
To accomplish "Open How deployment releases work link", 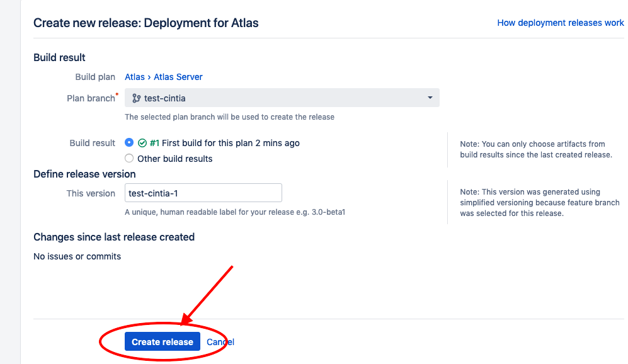I will point(561,23).
